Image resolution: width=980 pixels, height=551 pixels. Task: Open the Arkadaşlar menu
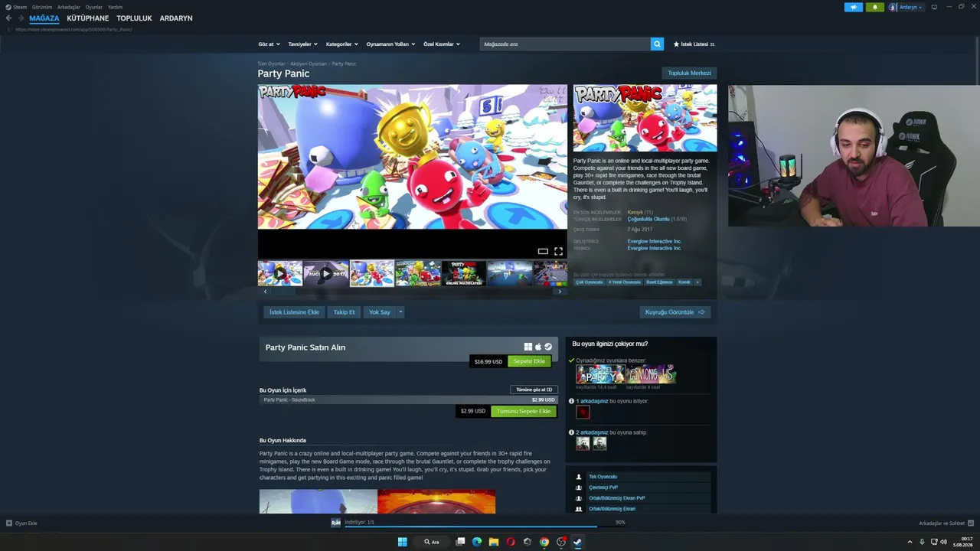pyautogui.click(x=69, y=7)
